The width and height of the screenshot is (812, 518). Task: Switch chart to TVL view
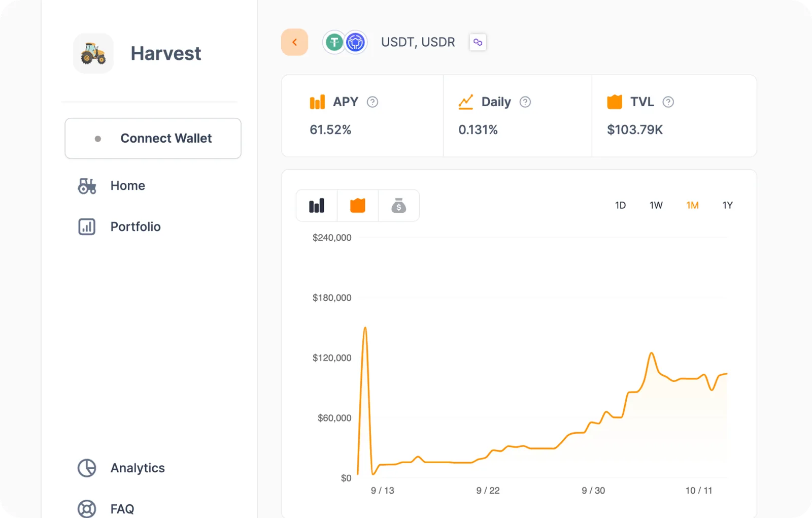point(358,206)
